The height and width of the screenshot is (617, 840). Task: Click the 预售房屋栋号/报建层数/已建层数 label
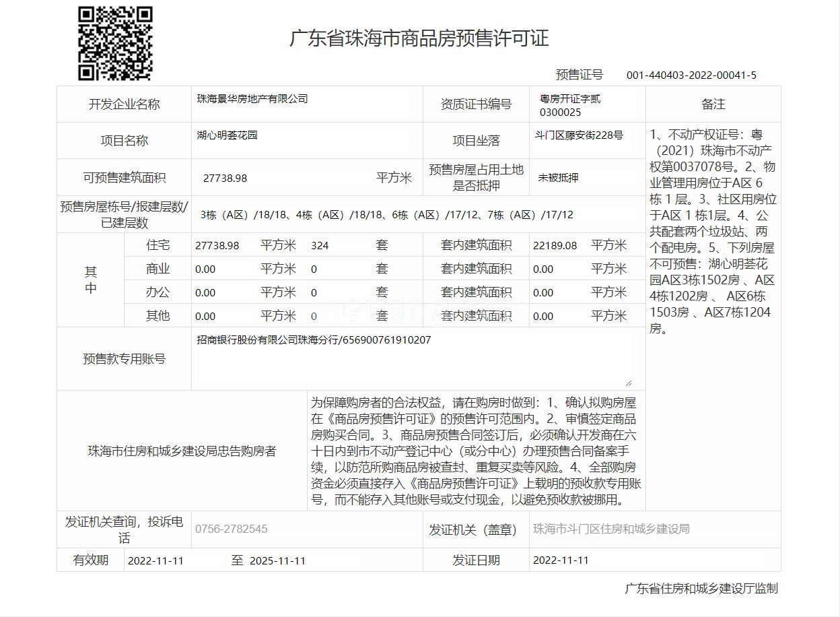coord(125,215)
